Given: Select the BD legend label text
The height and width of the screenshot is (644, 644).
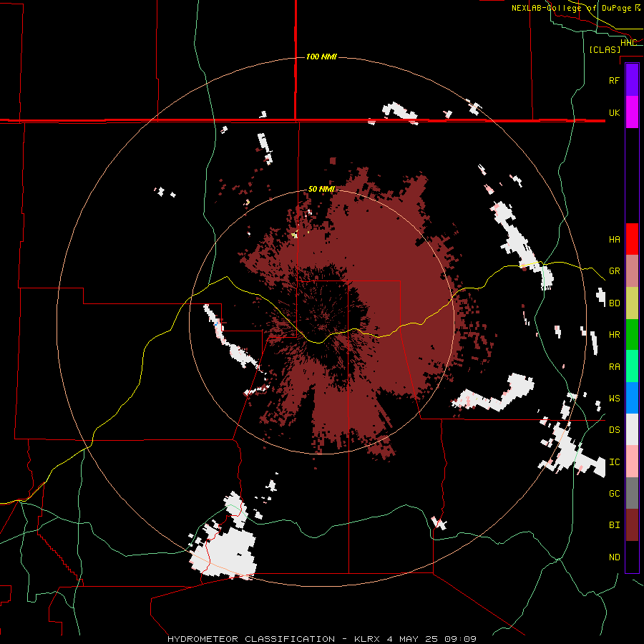Looking at the screenshot, I should pos(614,303).
